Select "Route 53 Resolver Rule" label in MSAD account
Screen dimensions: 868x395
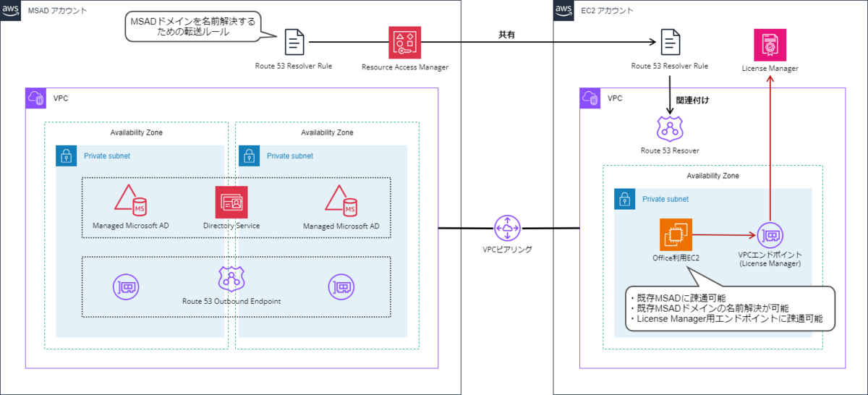[x=294, y=67]
